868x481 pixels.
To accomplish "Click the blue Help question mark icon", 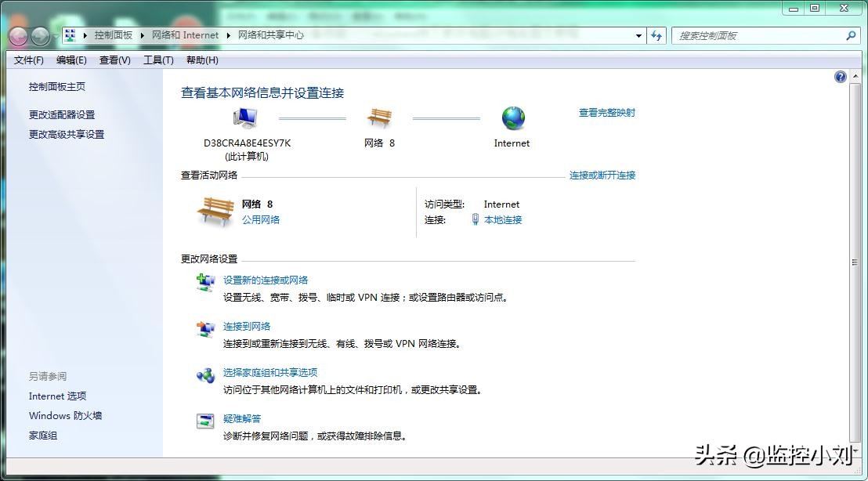I will (840, 76).
